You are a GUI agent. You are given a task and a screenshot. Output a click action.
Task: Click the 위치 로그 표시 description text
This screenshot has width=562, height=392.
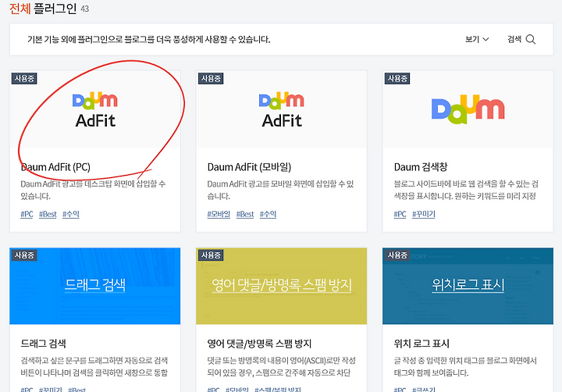pyautogui.click(x=465, y=366)
